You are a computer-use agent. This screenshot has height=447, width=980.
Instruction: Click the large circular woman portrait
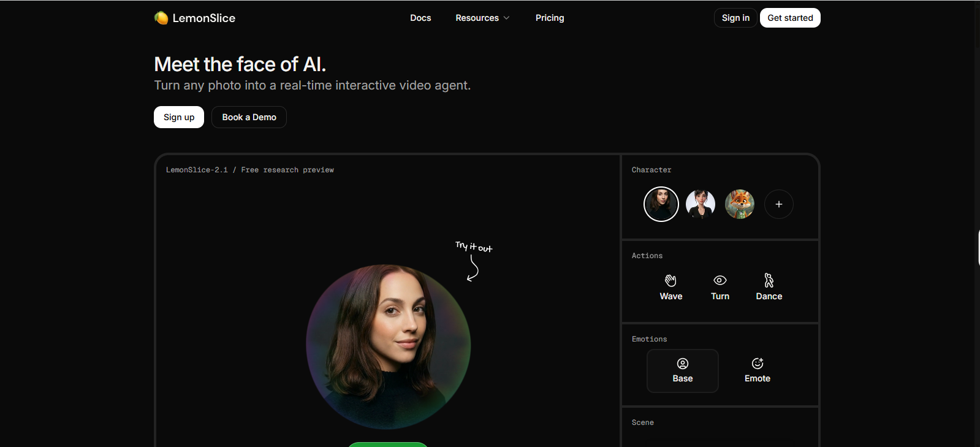point(389,347)
